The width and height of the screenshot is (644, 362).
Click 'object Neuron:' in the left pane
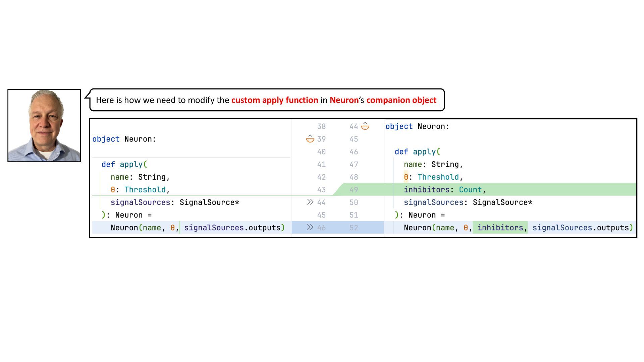(x=124, y=139)
